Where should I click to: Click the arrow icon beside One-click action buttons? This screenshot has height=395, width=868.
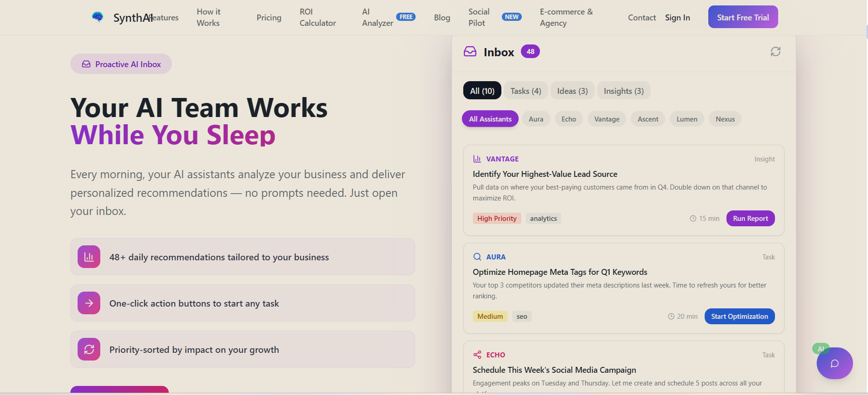[x=89, y=303]
